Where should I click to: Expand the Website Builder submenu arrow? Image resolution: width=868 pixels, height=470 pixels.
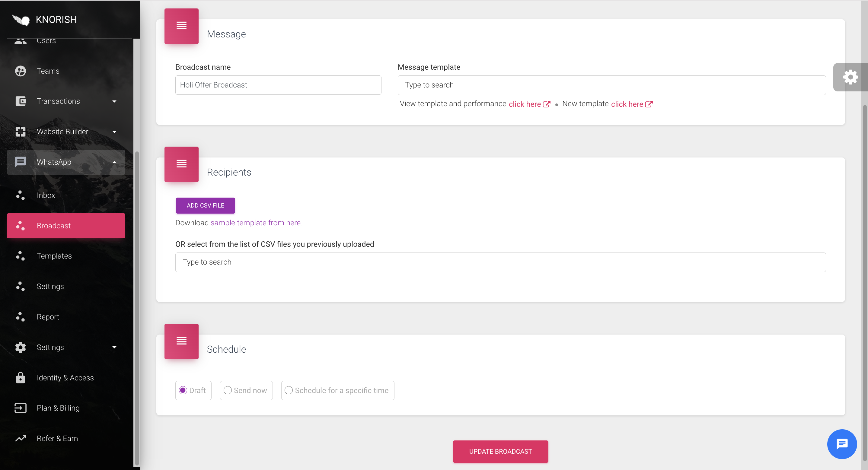pyautogui.click(x=114, y=132)
